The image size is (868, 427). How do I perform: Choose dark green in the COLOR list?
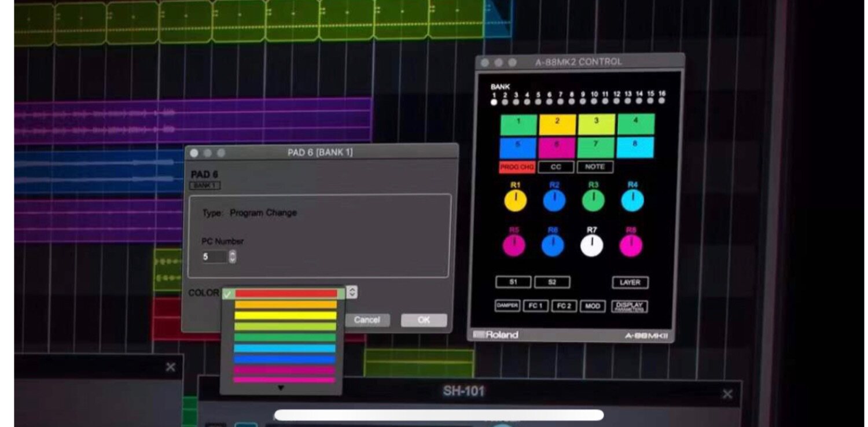coord(285,337)
